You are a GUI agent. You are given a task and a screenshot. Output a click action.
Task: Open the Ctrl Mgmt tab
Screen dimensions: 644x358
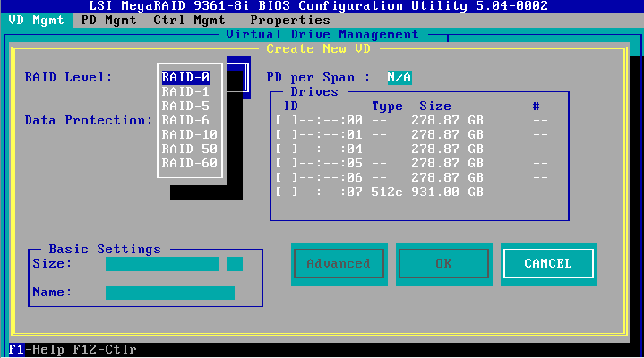tap(189, 20)
